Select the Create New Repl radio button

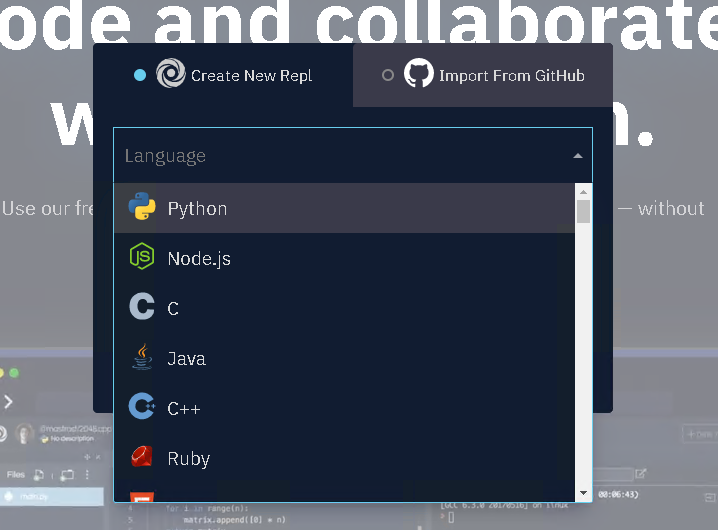[140, 75]
